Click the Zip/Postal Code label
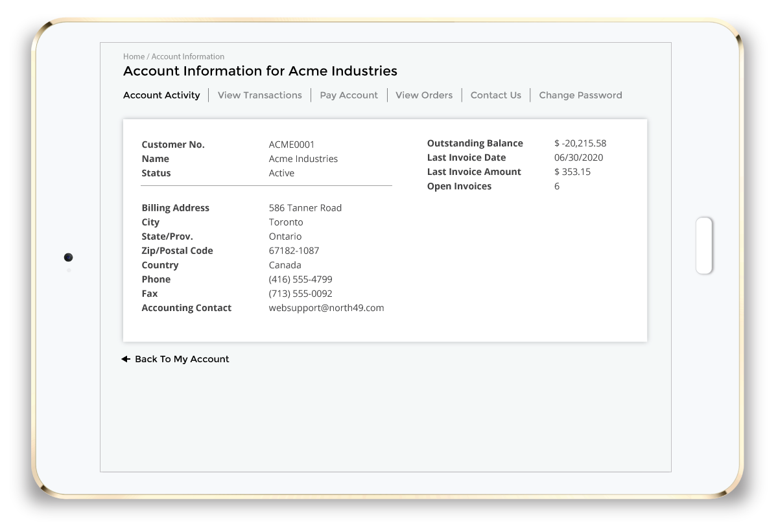 coord(178,251)
